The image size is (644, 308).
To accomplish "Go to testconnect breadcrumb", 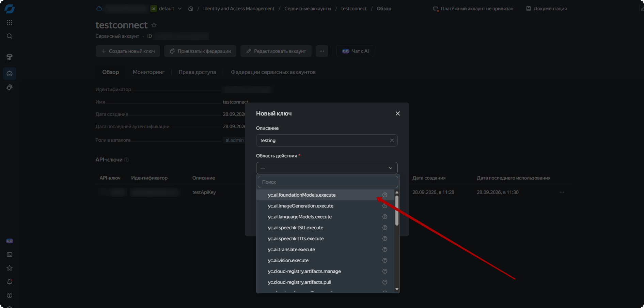I will [354, 9].
